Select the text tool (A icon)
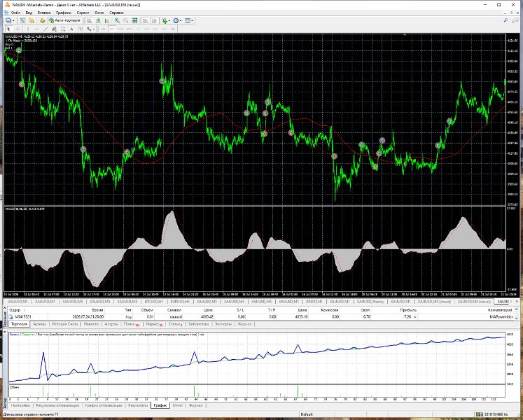Image resolution: width=523 pixels, height=420 pixels. click(71, 29)
